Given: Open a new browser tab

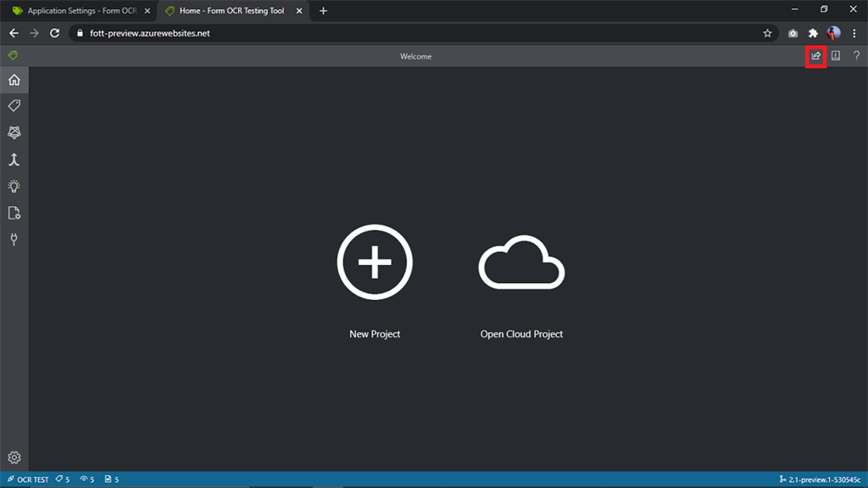Looking at the screenshot, I should pos(323,11).
